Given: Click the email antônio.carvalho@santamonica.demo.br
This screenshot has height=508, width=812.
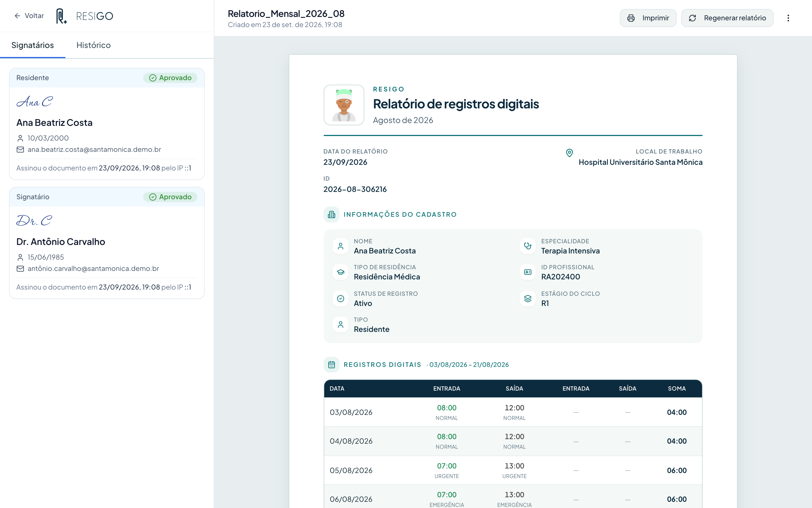Looking at the screenshot, I should pyautogui.click(x=93, y=269).
